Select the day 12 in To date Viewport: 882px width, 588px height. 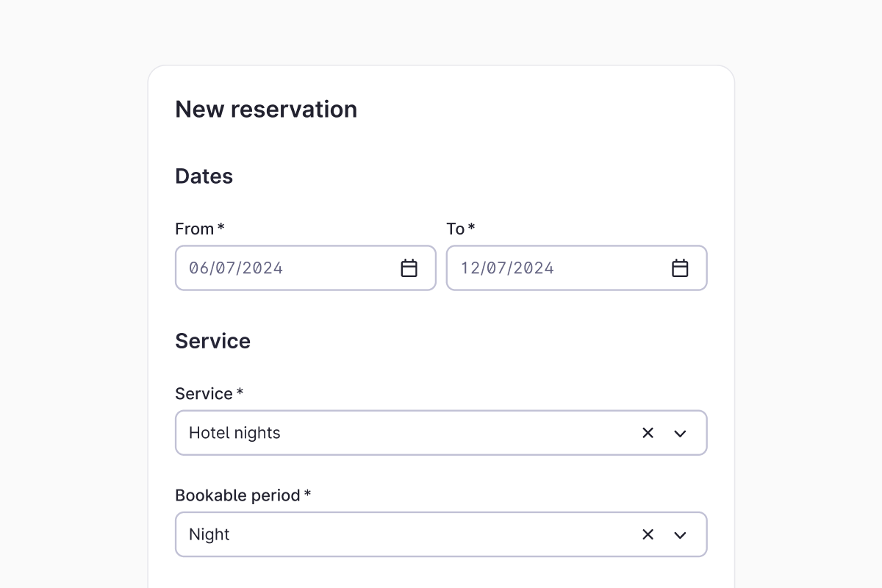[470, 268]
